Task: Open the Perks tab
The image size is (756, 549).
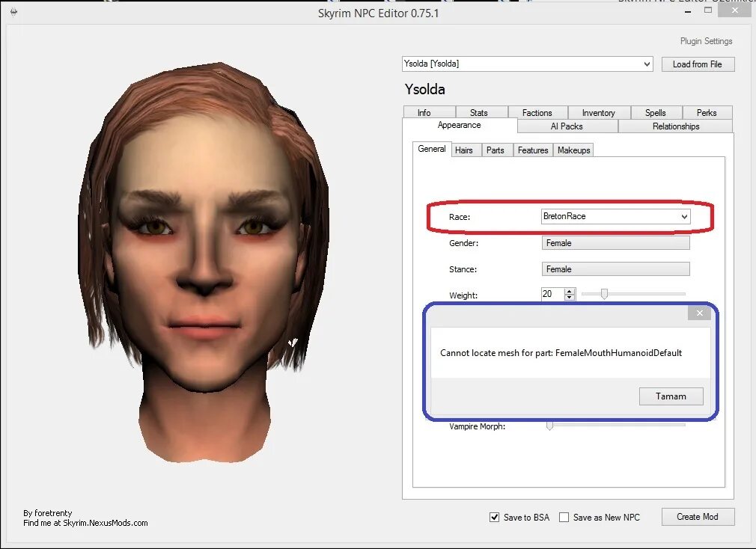Action: pyautogui.click(x=707, y=112)
